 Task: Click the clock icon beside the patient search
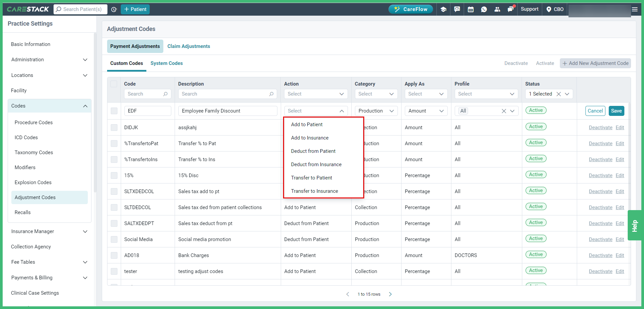[x=114, y=9]
